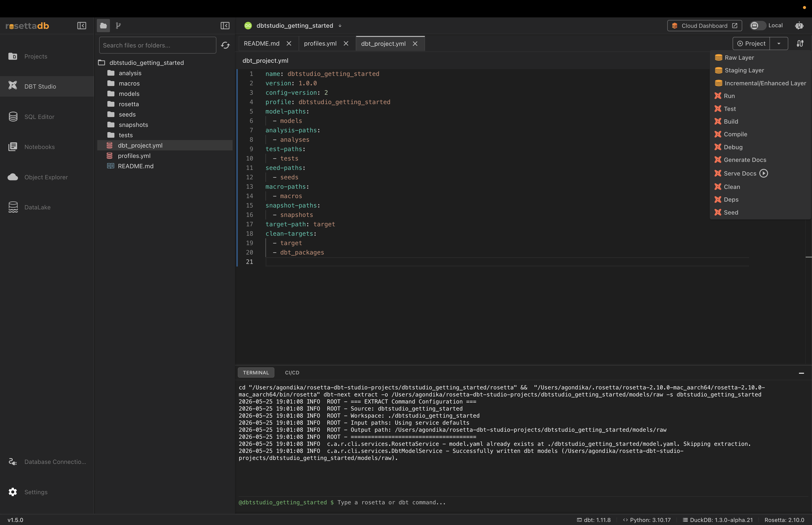Select the TERMINAL tab
This screenshot has height=525, width=812.
256,373
